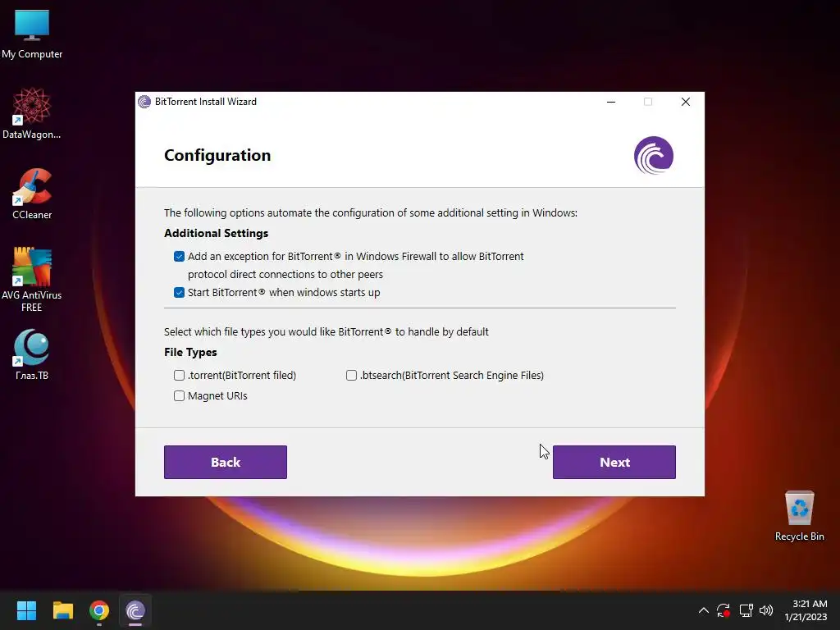840x630 pixels.
Task: Select the AVG AntiVirus FREE shortcut
Action: click(x=32, y=280)
